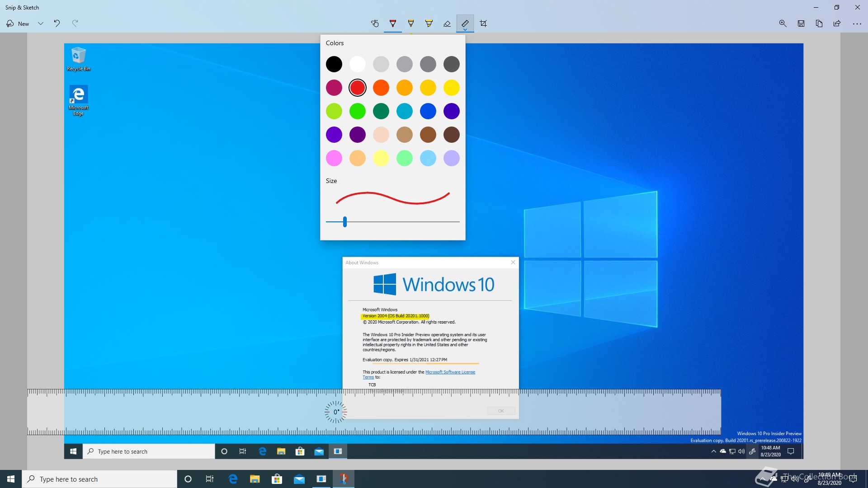Screen dimensions: 868x488
Task: Open Task View on taskbar
Action: (x=210, y=479)
